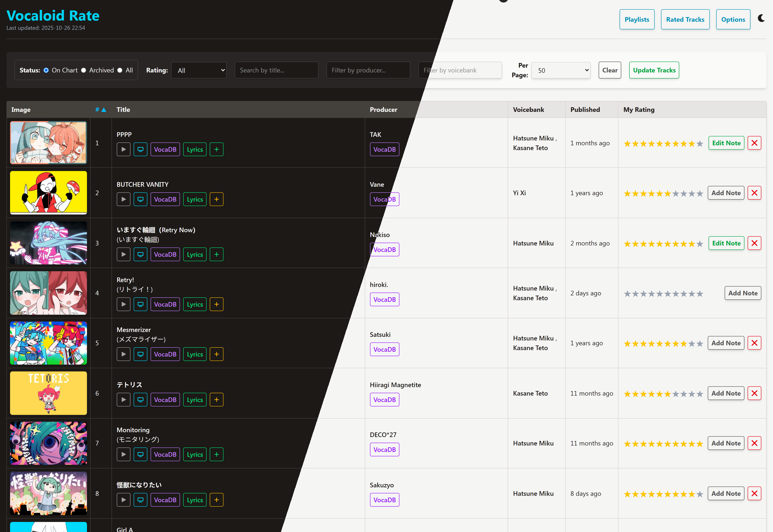Adjust the テトリス star rating

point(663,394)
